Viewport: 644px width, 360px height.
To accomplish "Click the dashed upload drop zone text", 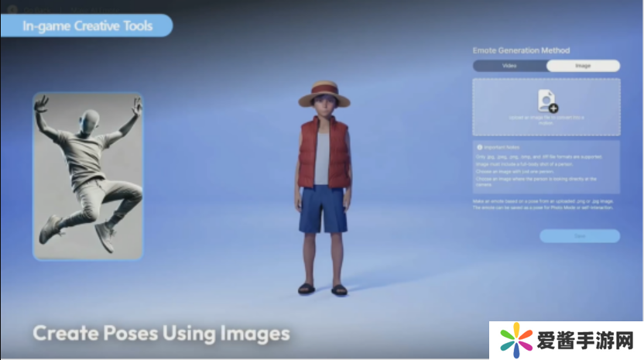I will point(546,118).
